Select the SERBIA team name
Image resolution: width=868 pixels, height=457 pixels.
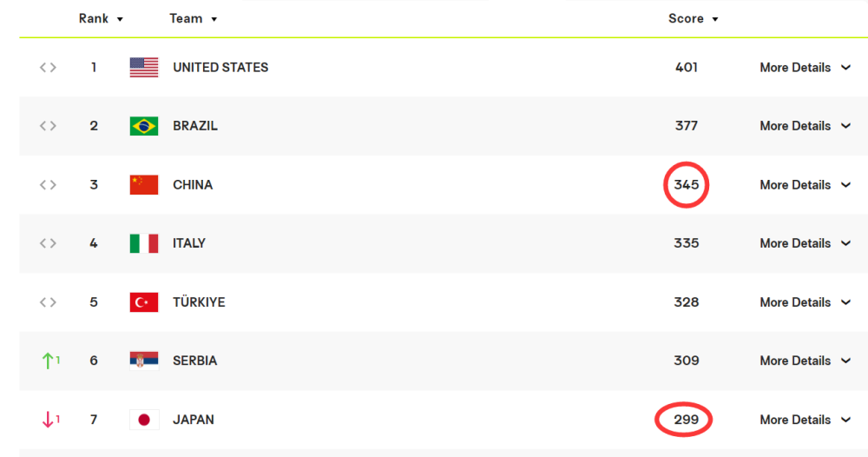[194, 361]
